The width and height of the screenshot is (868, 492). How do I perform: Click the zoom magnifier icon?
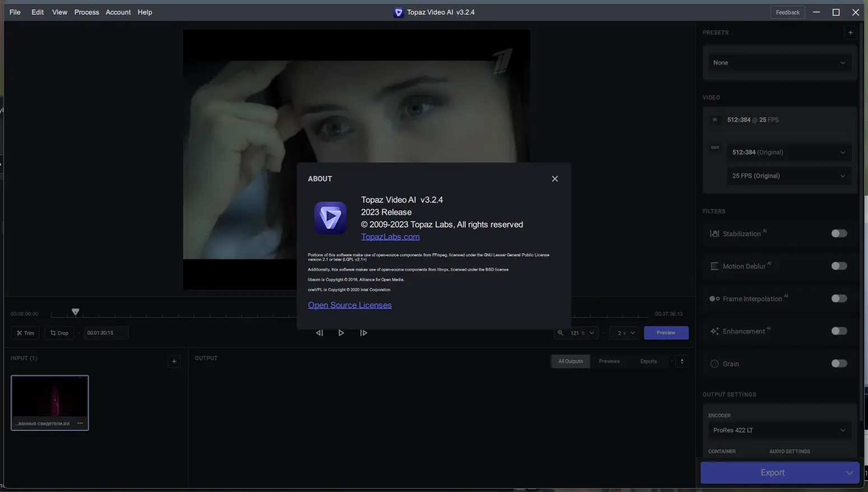[x=560, y=333]
